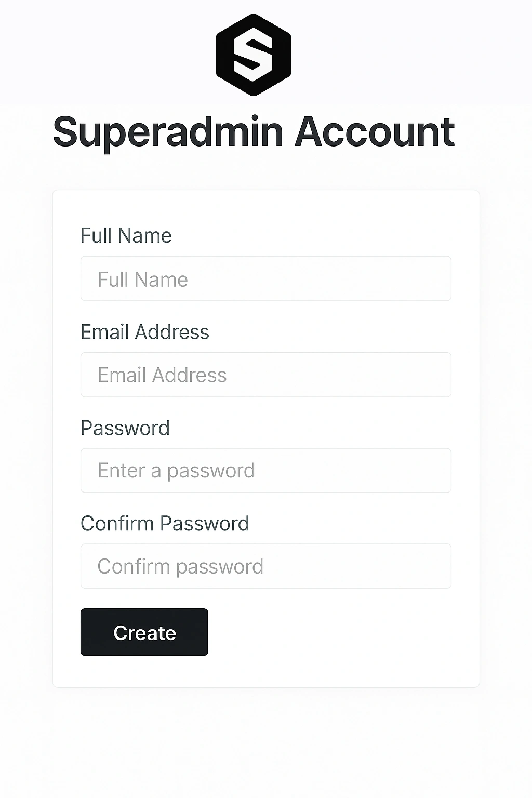Click the white S inside the hexagon

(x=254, y=54)
